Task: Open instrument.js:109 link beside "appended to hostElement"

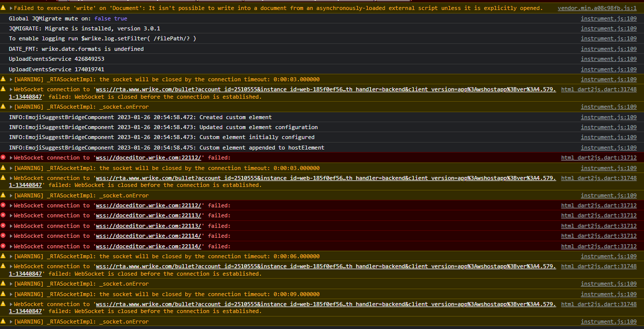Action: [x=609, y=148]
